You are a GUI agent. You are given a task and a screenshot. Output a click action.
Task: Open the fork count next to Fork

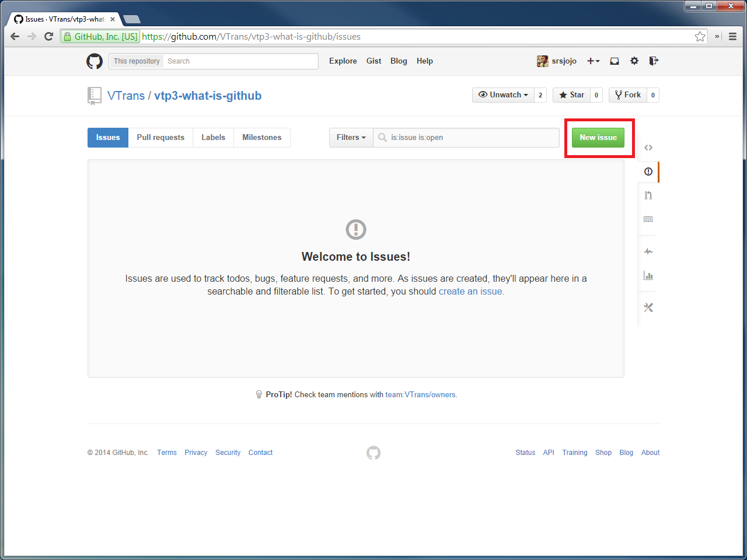point(653,95)
